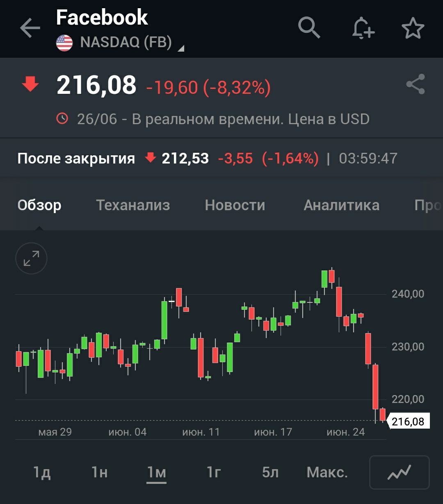Tap the 216,08 current price label on the chart

408,421
